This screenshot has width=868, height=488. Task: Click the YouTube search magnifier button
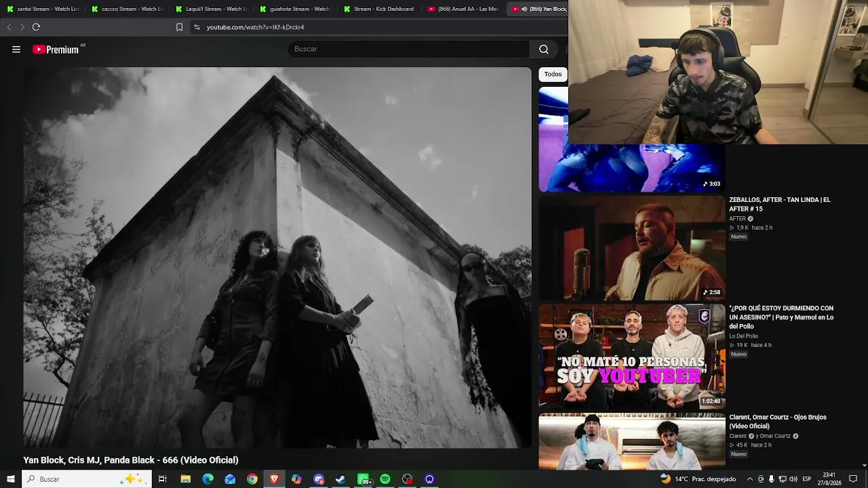point(544,49)
